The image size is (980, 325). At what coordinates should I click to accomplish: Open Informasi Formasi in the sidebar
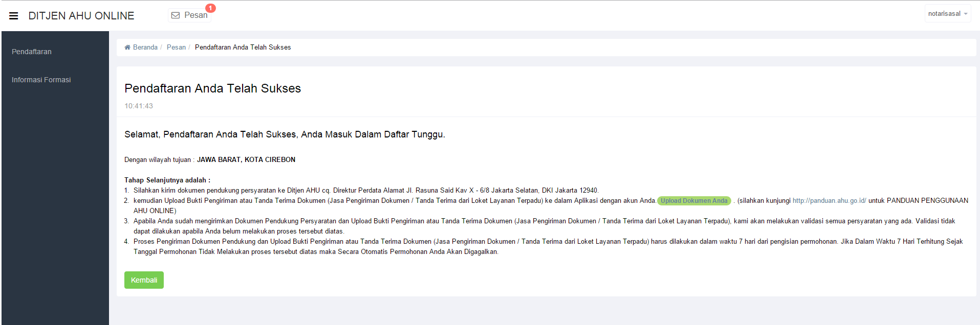pos(41,80)
